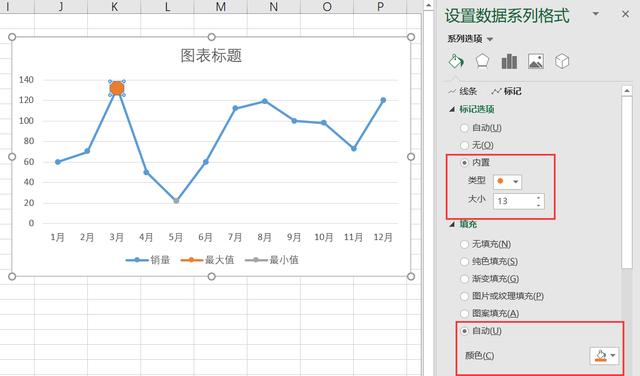The height and width of the screenshot is (376, 640).
Task: Select the 自动(U) marker option radio button
Action: [x=464, y=128]
